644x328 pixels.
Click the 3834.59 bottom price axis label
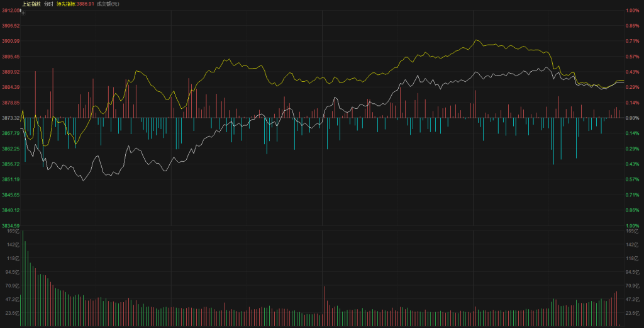click(10, 225)
